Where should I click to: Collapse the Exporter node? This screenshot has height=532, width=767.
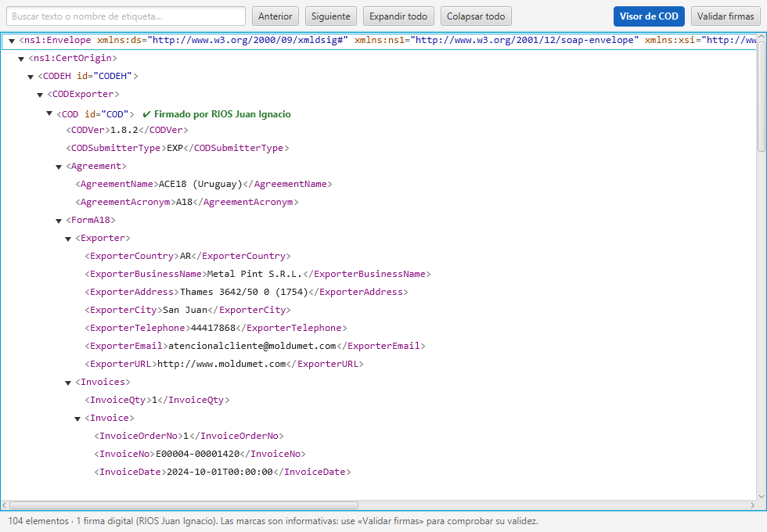[68, 239]
